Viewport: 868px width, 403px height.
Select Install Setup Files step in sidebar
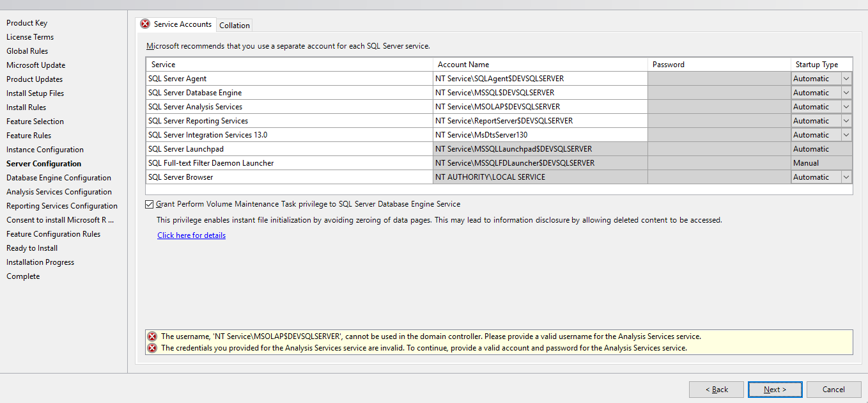click(x=35, y=93)
